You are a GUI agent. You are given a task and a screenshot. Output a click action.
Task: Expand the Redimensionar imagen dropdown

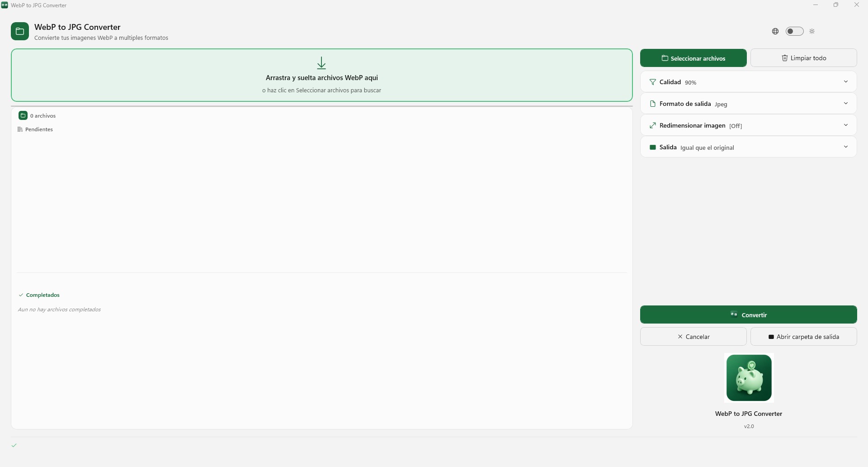(x=748, y=125)
